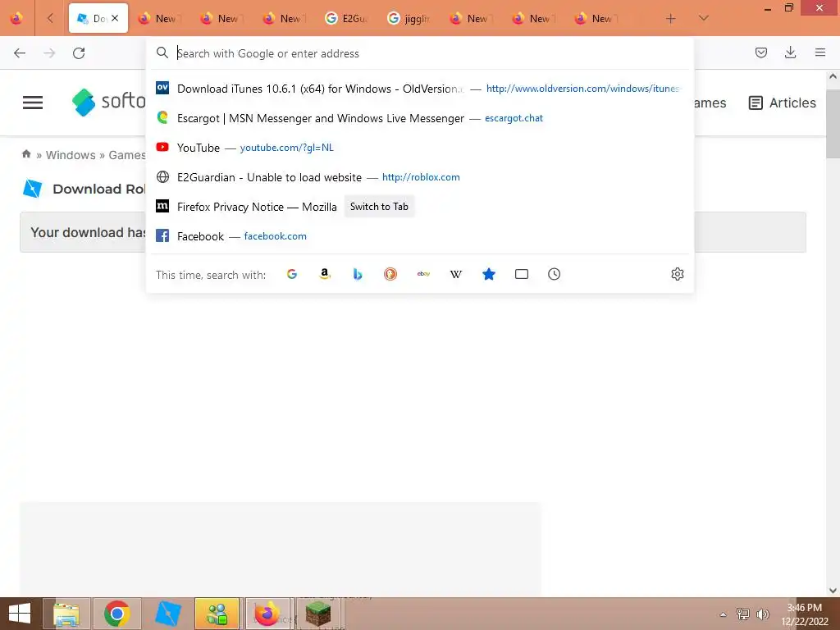Search this time with Amazon icon

[x=325, y=274]
